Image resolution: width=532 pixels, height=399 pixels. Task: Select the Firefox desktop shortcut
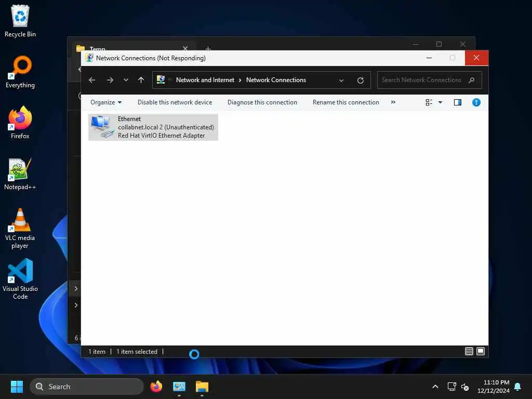20,123
